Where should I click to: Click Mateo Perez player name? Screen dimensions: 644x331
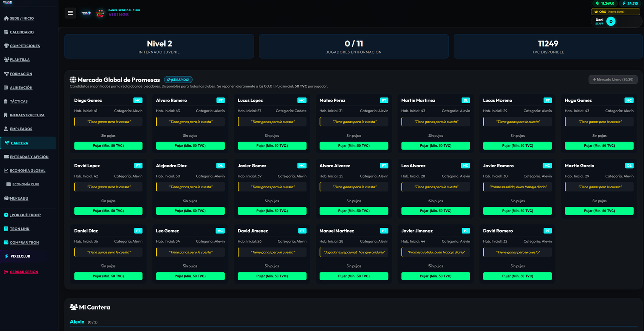pyautogui.click(x=331, y=100)
